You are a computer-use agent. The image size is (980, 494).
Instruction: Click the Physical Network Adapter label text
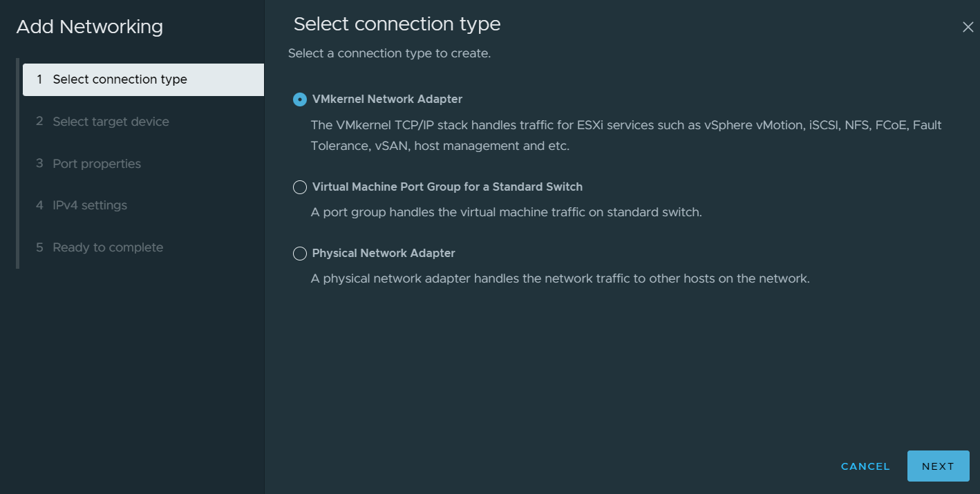[x=384, y=254]
